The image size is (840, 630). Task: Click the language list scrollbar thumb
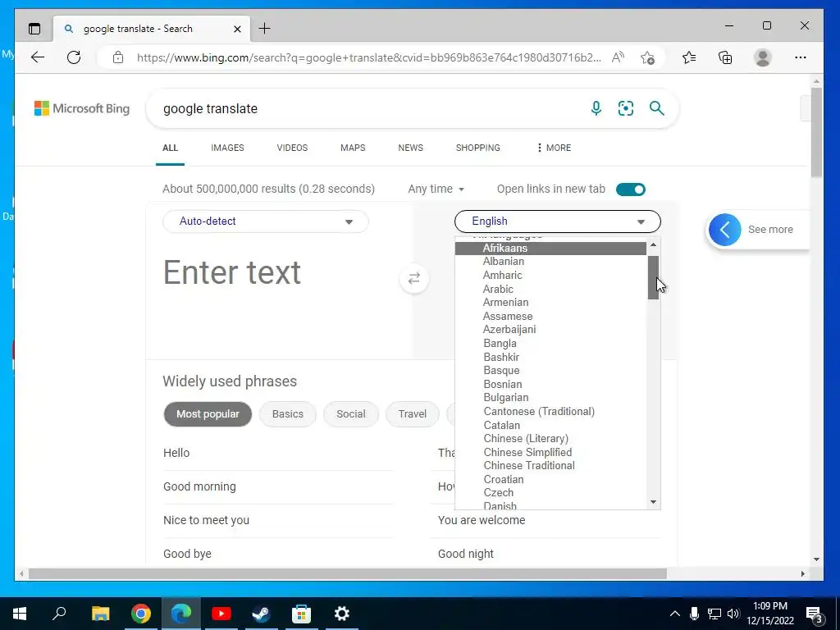653,277
